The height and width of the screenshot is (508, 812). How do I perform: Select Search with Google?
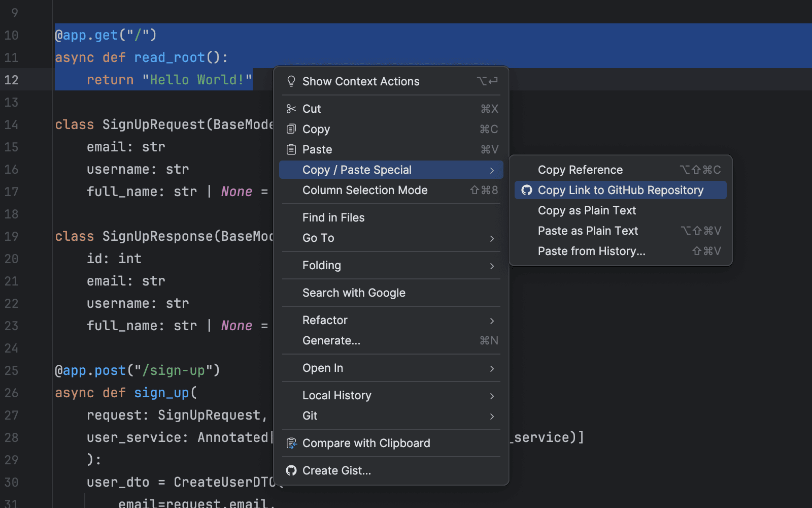click(354, 293)
